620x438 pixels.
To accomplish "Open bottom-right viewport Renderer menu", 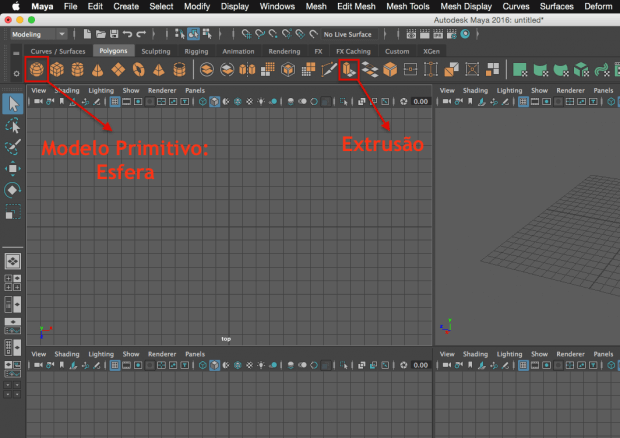I will (x=570, y=354).
